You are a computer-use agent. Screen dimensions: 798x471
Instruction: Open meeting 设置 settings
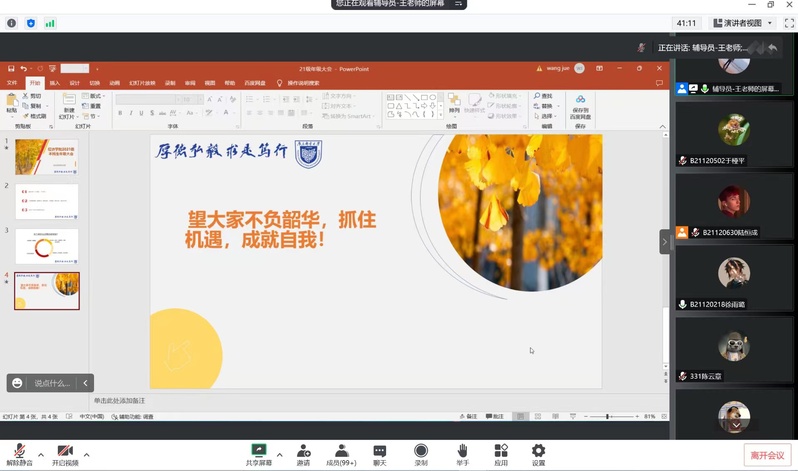click(539, 452)
